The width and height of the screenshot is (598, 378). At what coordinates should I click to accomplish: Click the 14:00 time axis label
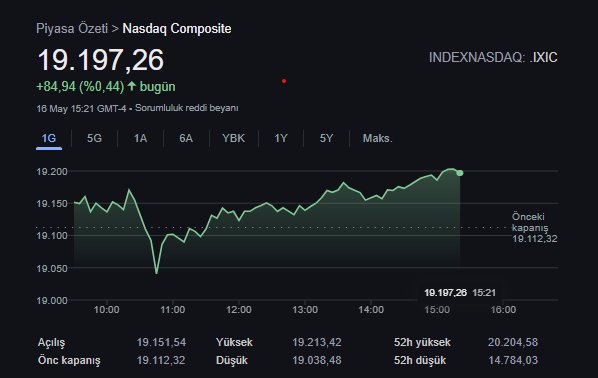371,310
